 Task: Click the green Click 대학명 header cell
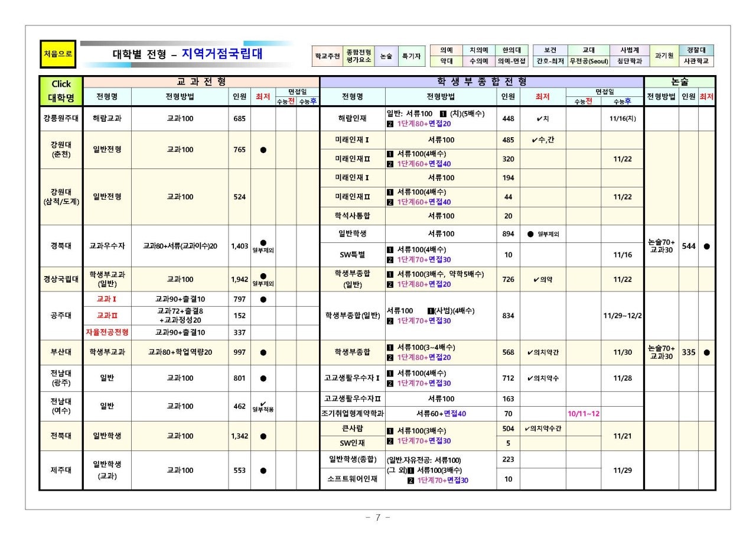click(x=61, y=91)
